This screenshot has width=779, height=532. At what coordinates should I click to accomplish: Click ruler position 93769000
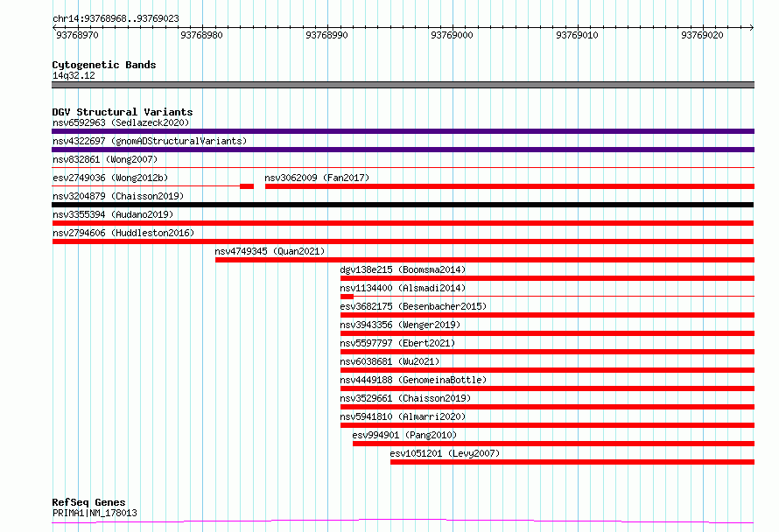tap(453, 35)
